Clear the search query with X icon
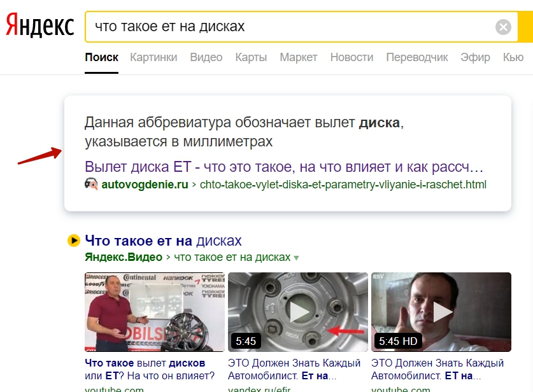This screenshot has height=392, width=533. point(503,27)
